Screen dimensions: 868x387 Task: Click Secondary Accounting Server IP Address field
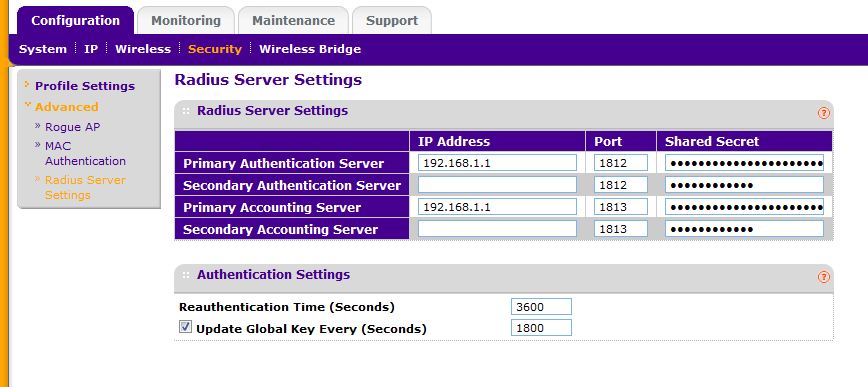(497, 229)
